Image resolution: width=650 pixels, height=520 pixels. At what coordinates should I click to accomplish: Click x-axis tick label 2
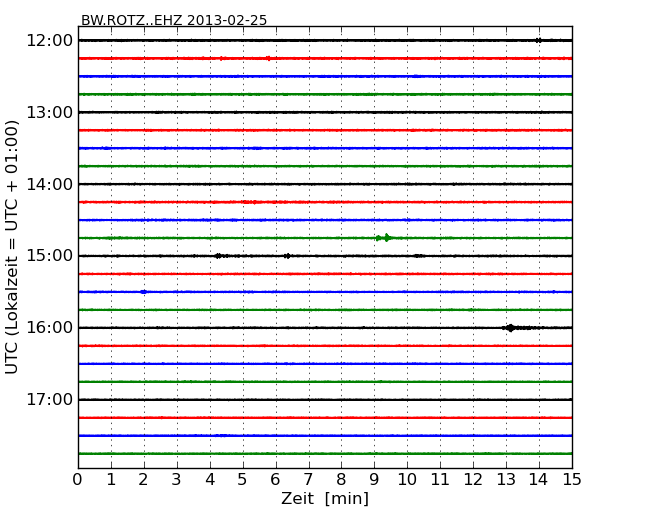143,480
